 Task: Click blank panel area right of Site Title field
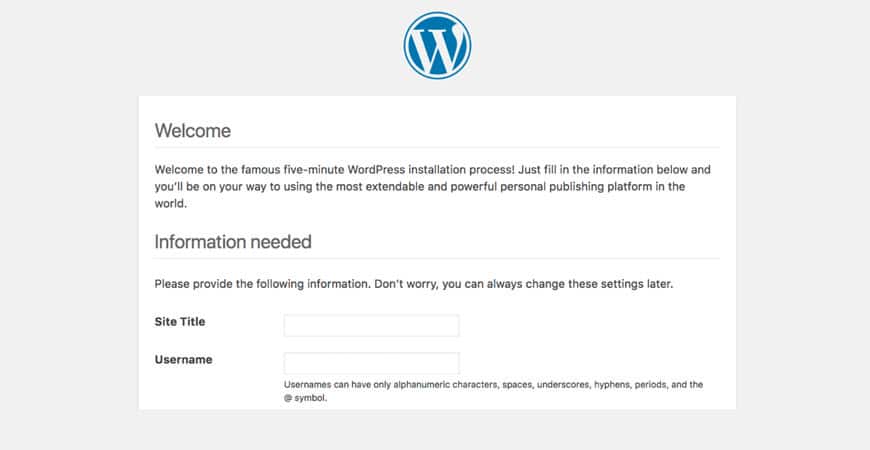click(x=588, y=325)
